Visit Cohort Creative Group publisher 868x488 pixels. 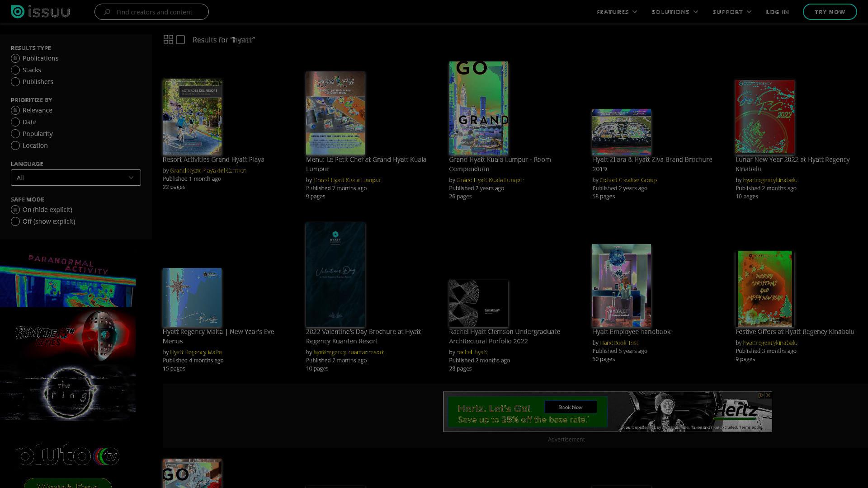(628, 180)
